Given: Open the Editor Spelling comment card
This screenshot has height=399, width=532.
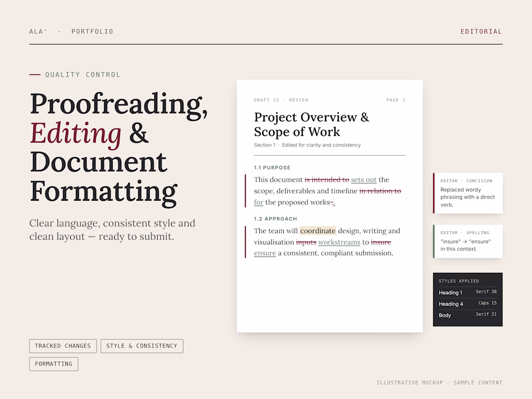Looking at the screenshot, I should 468,241.
